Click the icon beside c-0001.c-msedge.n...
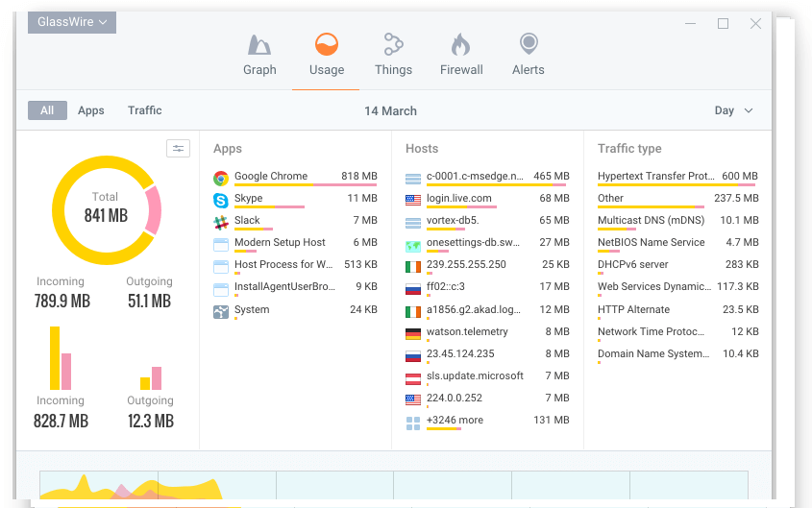 [413, 179]
